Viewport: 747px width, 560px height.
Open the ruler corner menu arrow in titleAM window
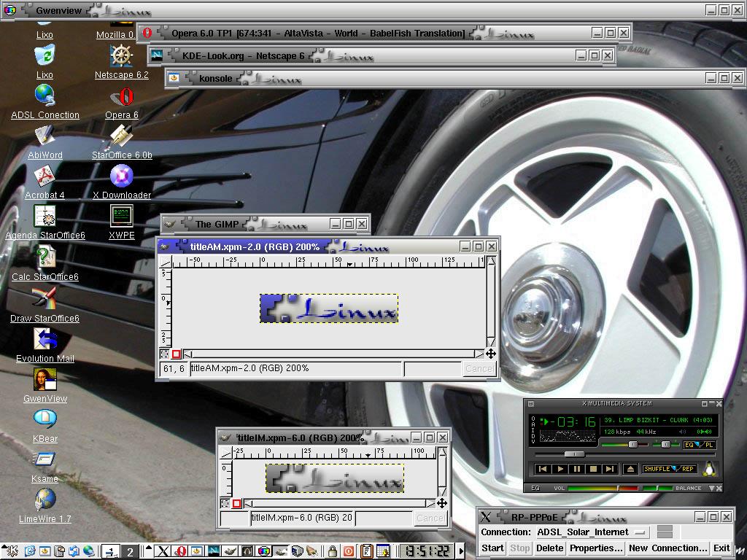click(165, 262)
